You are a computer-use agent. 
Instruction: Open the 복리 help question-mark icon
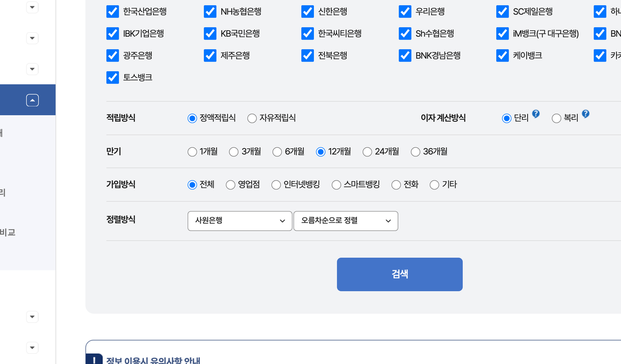coord(586,113)
